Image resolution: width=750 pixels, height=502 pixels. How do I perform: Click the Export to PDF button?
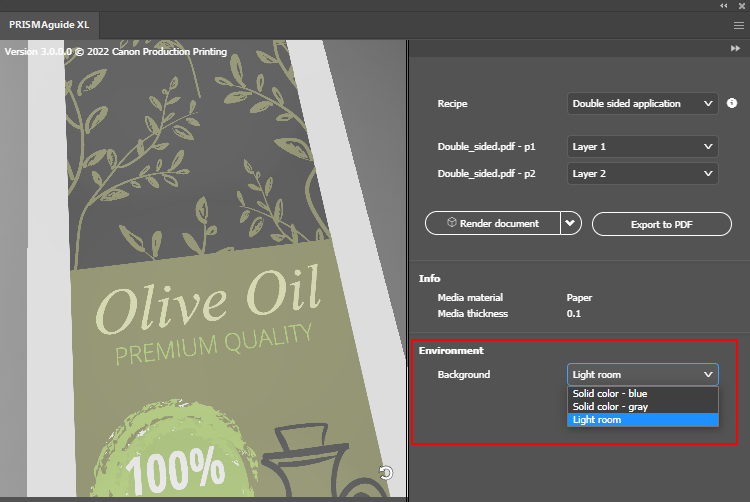click(x=662, y=224)
